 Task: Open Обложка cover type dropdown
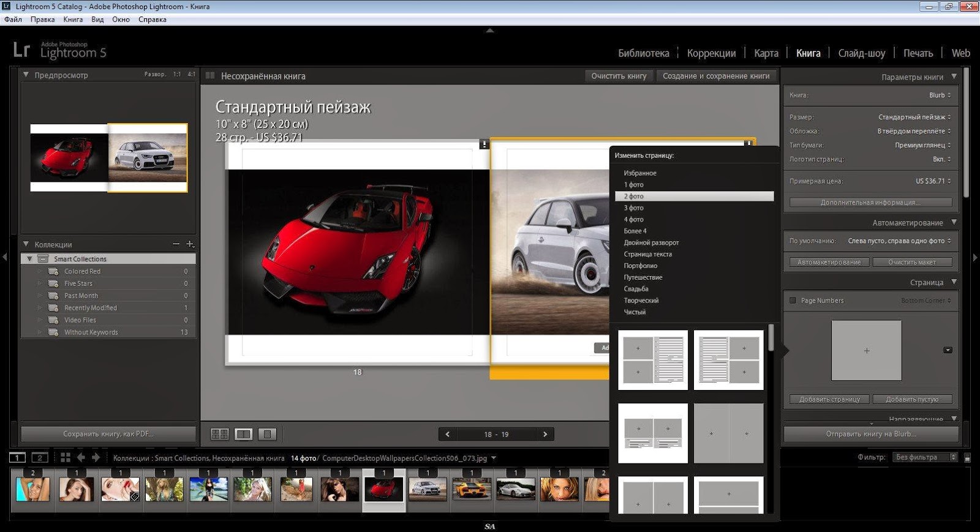pyautogui.click(x=914, y=131)
